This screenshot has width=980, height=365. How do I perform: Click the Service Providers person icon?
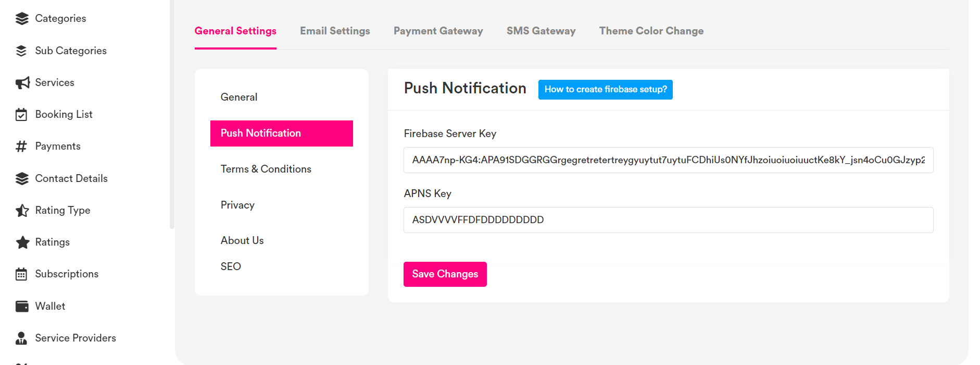pyautogui.click(x=21, y=338)
